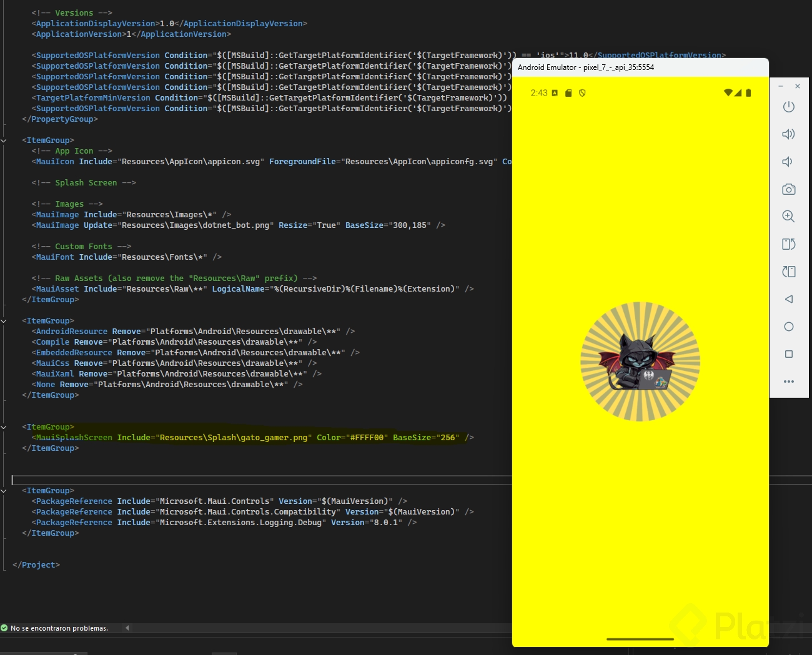812x655 pixels.
Task: Fold the MauiSplashScreen ItemGroup block
Action: 4,427
